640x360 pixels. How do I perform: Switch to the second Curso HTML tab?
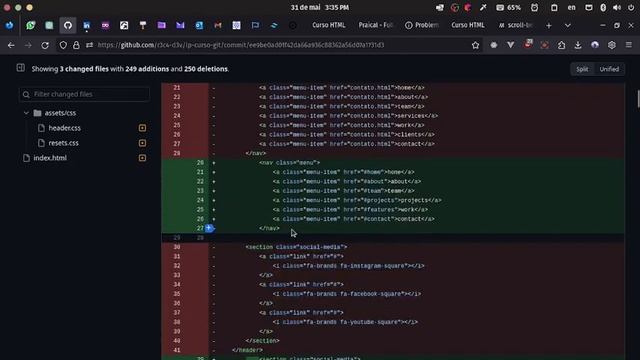tap(468, 25)
